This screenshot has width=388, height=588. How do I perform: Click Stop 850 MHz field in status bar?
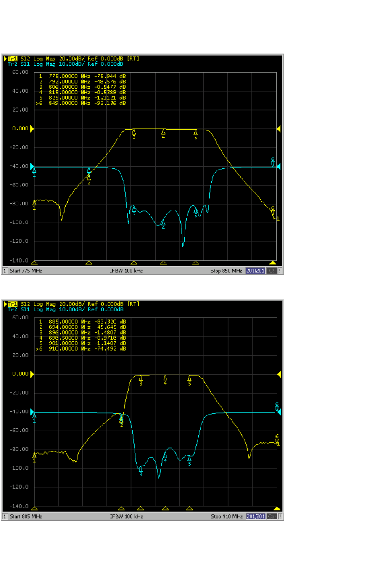(226, 271)
